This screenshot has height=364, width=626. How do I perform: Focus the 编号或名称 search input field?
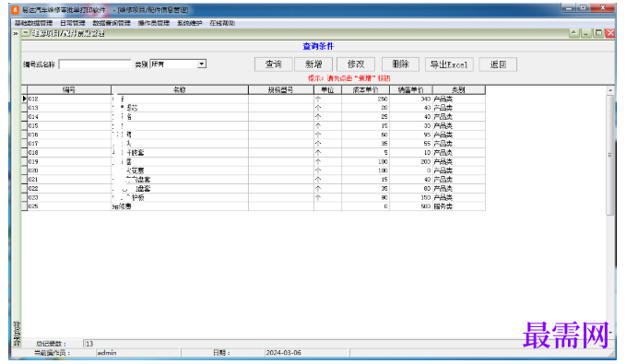coord(95,65)
